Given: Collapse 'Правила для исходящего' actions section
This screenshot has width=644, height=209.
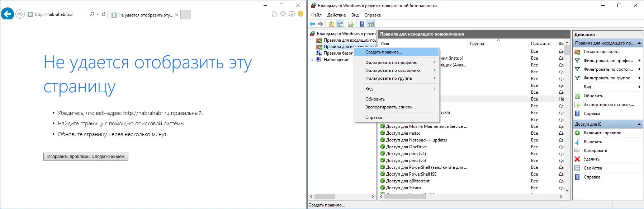Looking at the screenshot, I should click(x=639, y=43).
